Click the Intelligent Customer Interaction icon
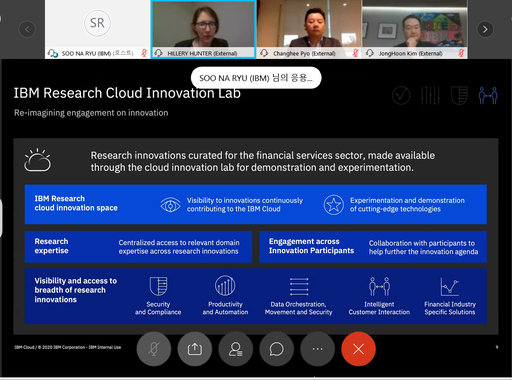512x380 pixels. pyautogui.click(x=379, y=286)
